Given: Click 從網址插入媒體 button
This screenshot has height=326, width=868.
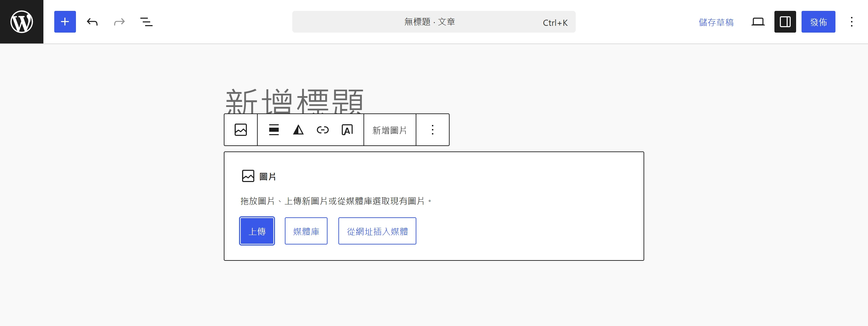Looking at the screenshot, I should click(x=377, y=231).
